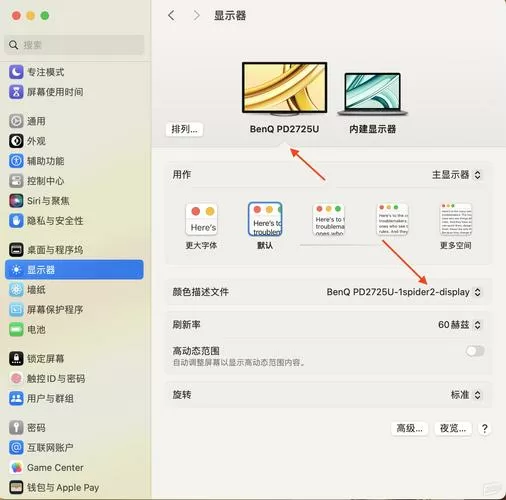
Task: Select Displays (显示器) sun icon
Action: click(16, 270)
